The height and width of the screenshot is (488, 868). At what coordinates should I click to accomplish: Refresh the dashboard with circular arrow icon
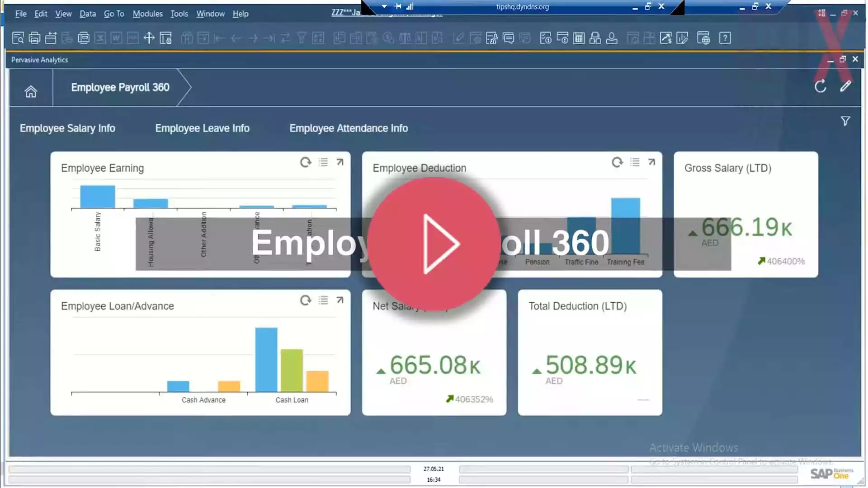(821, 86)
